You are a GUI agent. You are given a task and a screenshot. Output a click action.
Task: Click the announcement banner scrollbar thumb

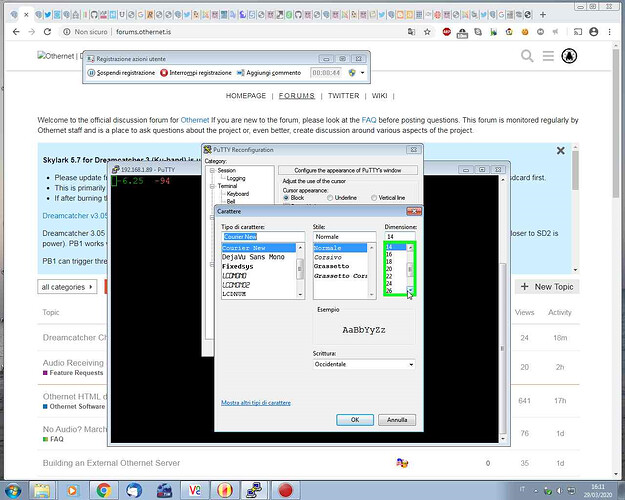tap(575, 171)
